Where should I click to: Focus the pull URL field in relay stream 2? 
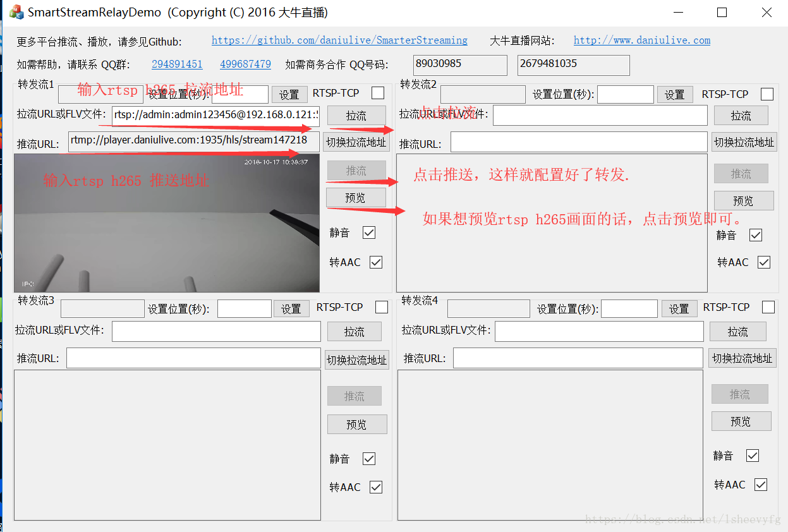point(600,116)
